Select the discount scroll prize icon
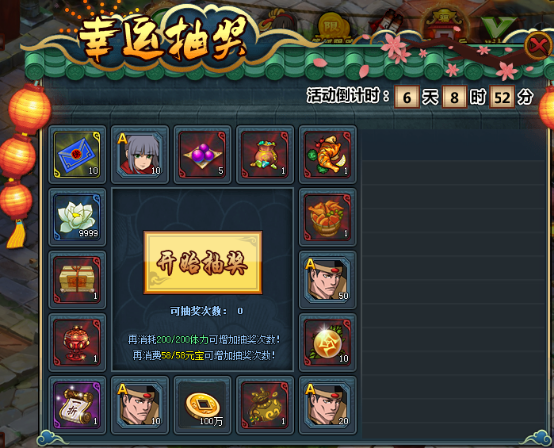The width and height of the screenshot is (554, 448). pyautogui.click(x=77, y=405)
